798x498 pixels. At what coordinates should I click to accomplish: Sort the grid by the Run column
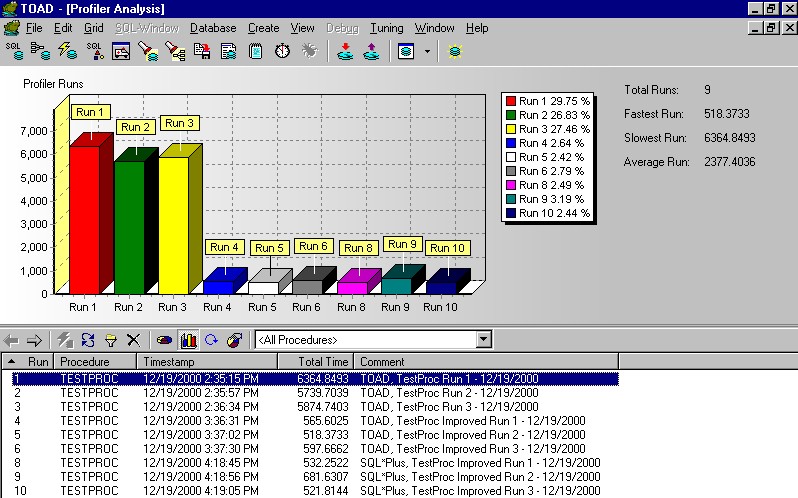(x=37, y=361)
